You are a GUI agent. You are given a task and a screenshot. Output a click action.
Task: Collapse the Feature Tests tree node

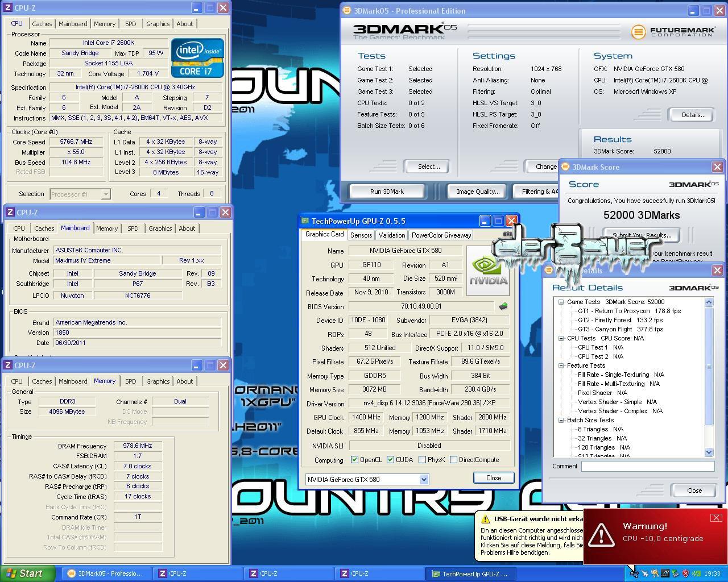pos(561,365)
